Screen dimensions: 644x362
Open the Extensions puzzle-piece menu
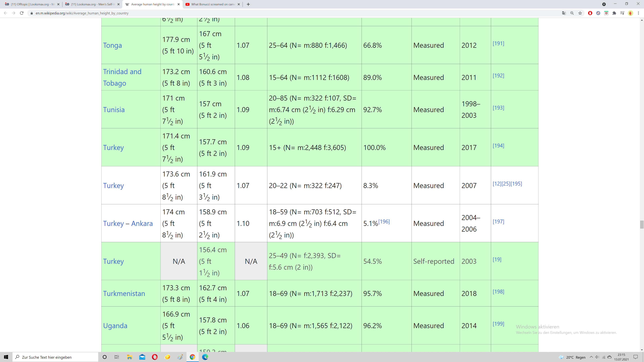[614, 13]
